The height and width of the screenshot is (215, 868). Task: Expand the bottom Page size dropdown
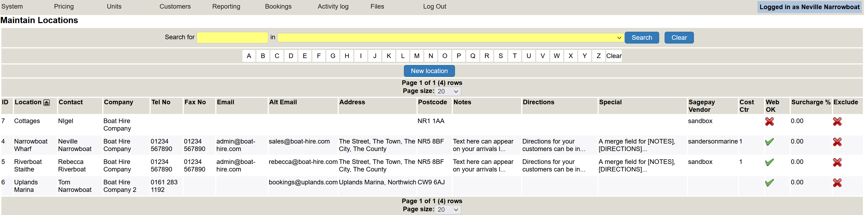tap(447, 210)
